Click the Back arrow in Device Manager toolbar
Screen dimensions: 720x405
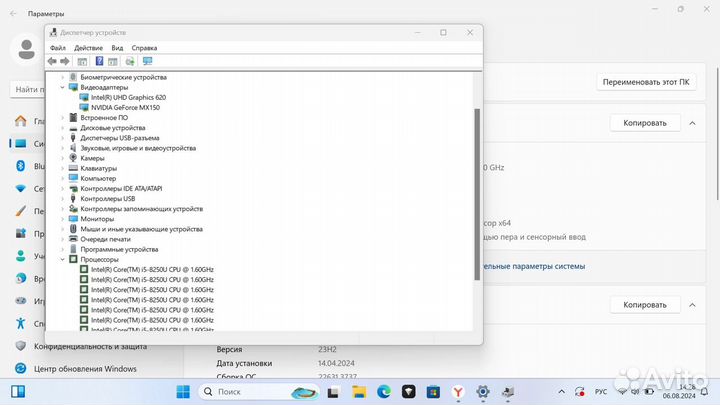click(x=52, y=61)
